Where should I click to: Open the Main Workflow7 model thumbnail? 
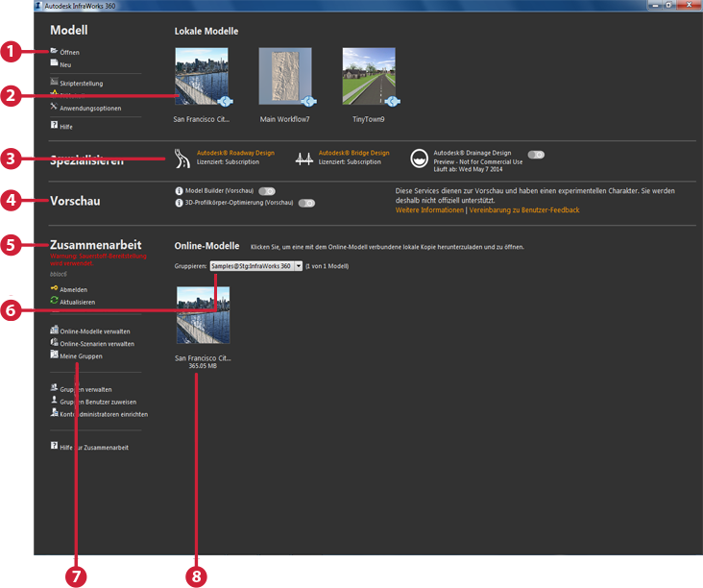tap(285, 76)
